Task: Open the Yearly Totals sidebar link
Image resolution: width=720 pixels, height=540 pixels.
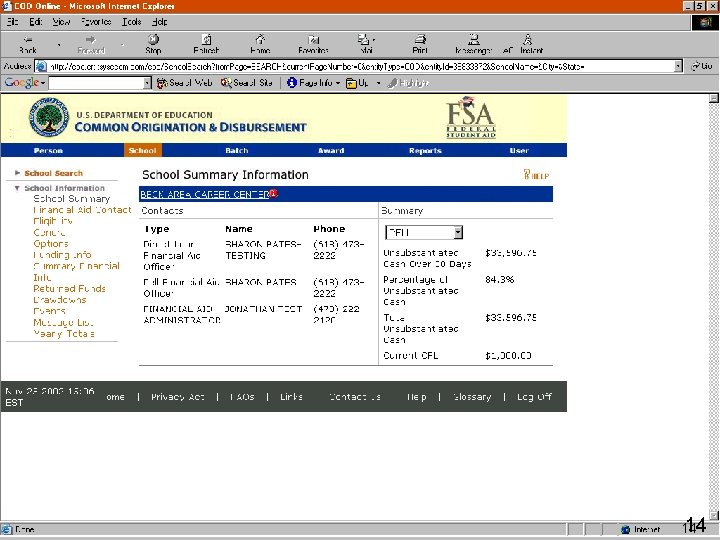Action: 64,334
